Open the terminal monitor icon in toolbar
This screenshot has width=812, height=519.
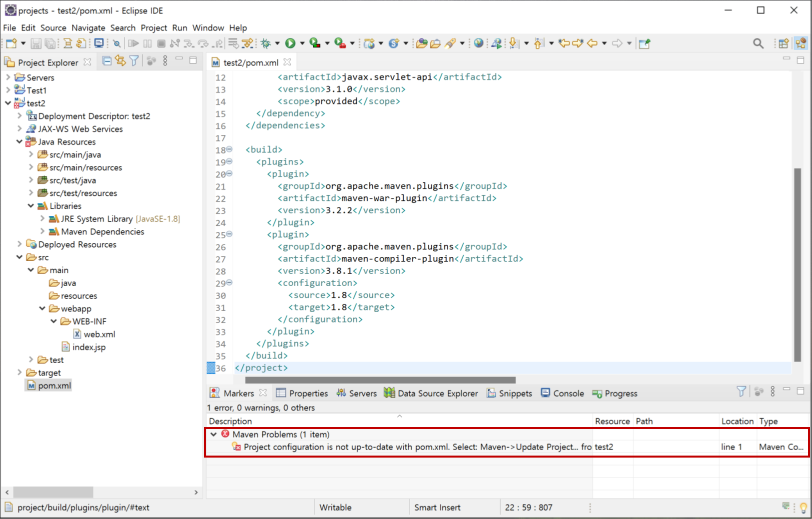click(99, 43)
